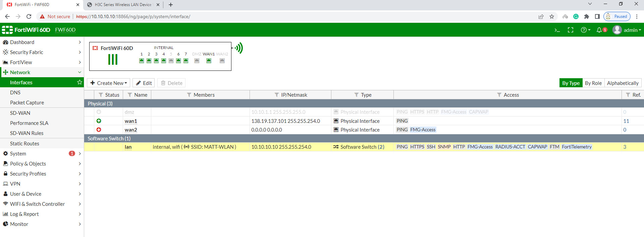644x237 pixels.
Task: Open SD-WAN Rules page
Action: [x=42, y=133]
